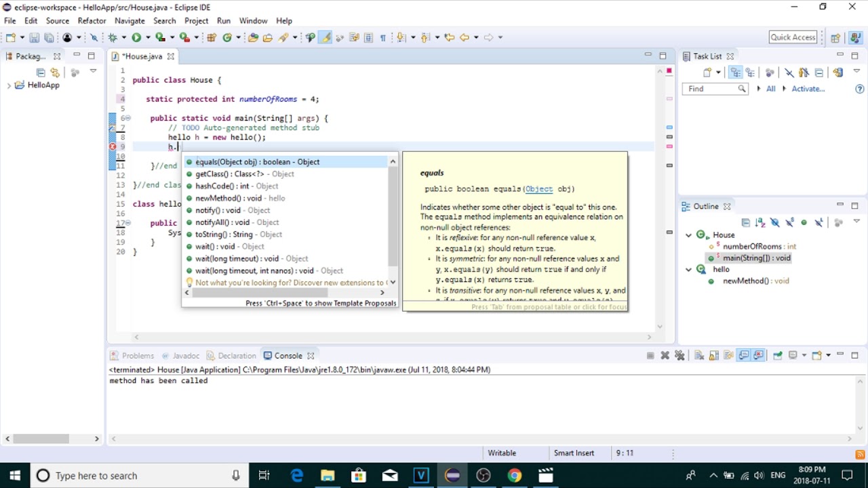
Task: Click the Next Annotation arrow icon
Action: pos(401,37)
